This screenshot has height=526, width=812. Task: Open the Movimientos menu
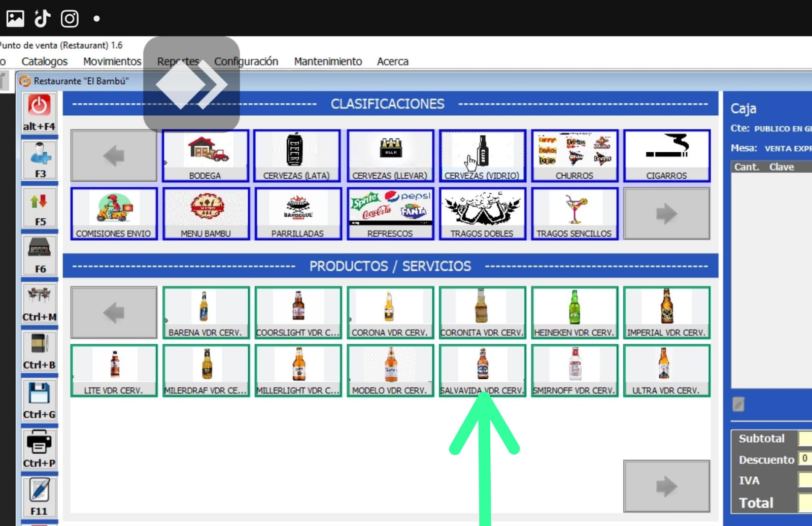pyautogui.click(x=112, y=61)
